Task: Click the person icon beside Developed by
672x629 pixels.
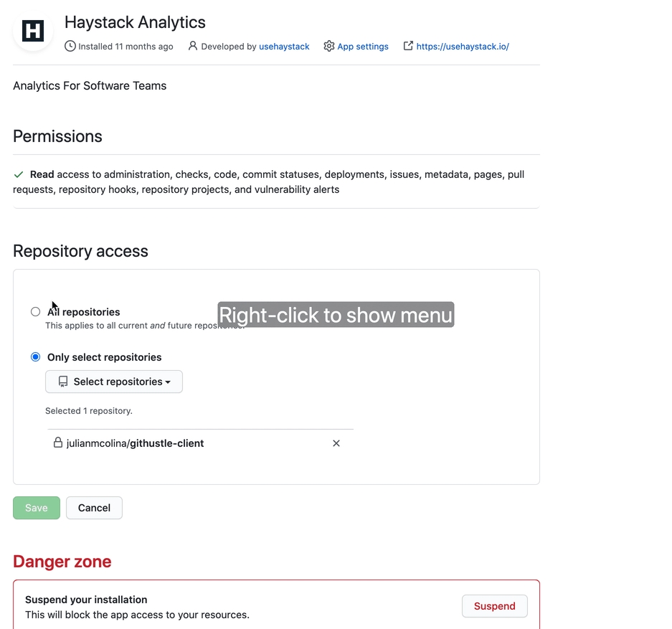Action: (192, 46)
